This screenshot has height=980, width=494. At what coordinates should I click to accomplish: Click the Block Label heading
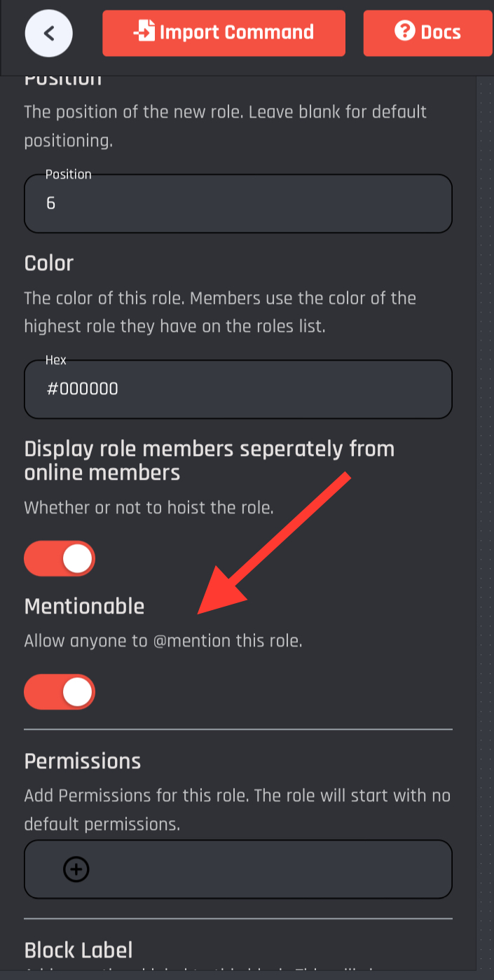click(78, 950)
